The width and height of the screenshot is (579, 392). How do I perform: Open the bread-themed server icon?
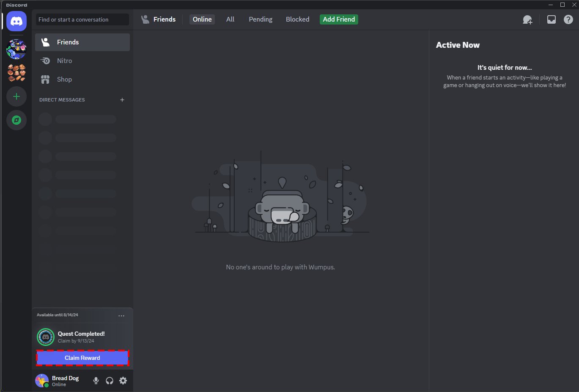(x=16, y=73)
